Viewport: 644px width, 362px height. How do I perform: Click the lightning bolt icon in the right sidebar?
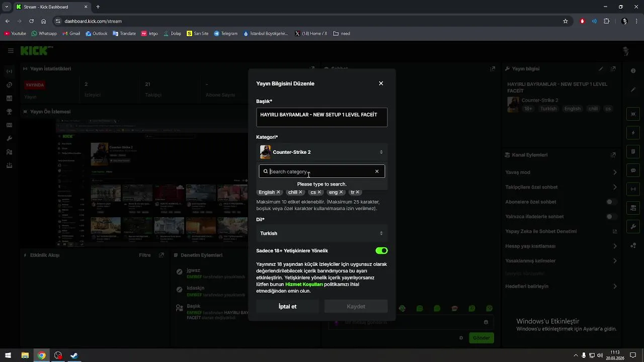[633, 133]
